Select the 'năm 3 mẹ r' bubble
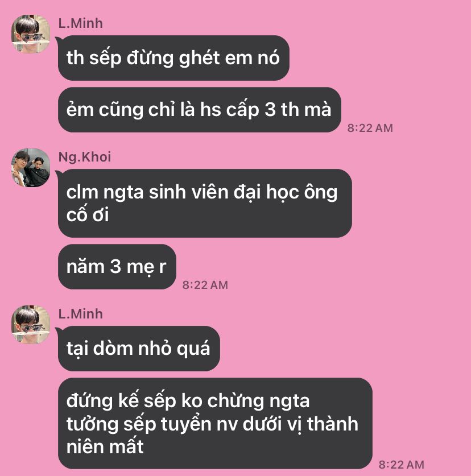This screenshot has width=471, height=476. pos(117,267)
